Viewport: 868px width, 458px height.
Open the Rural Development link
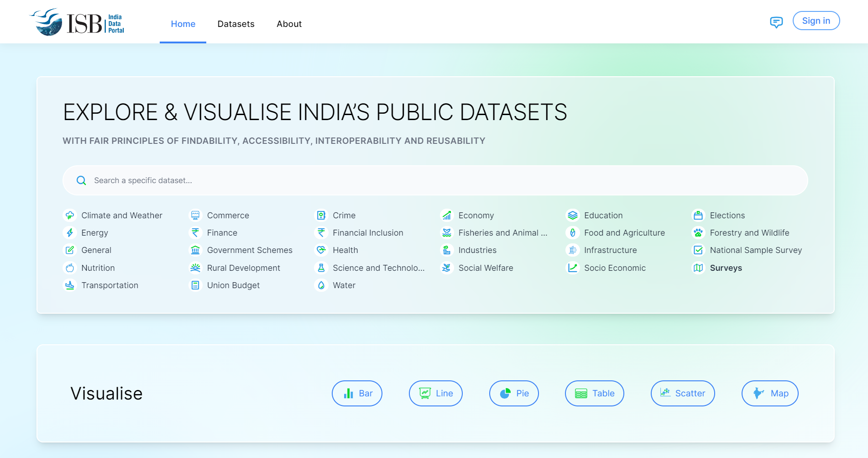[x=244, y=268]
